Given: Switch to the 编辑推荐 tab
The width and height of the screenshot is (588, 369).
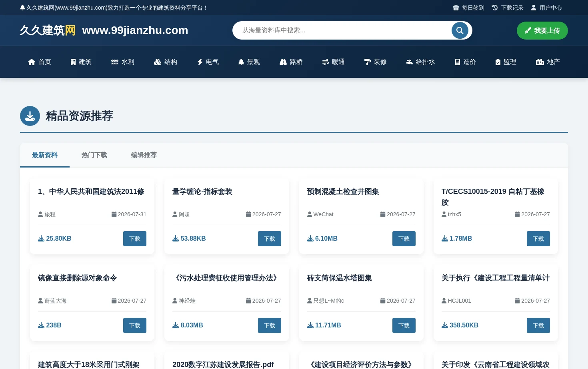Looking at the screenshot, I should 144,155.
